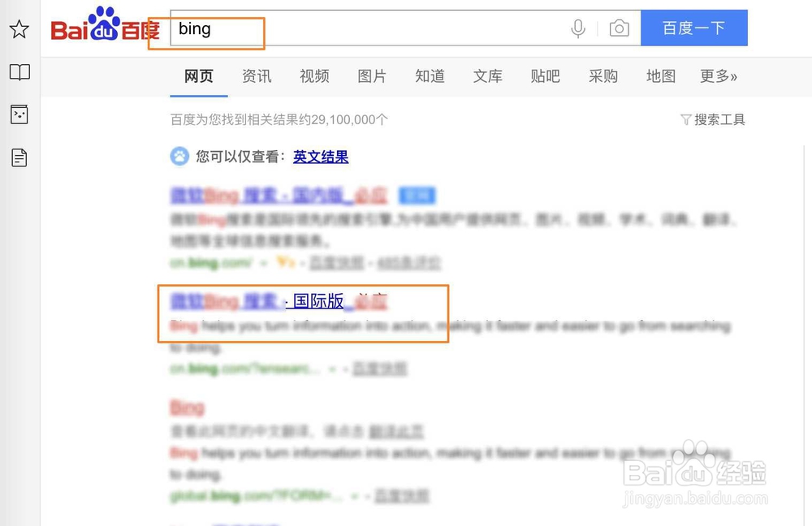This screenshot has height=526, width=812.
Task: Select the 知道 tab
Action: click(x=430, y=76)
